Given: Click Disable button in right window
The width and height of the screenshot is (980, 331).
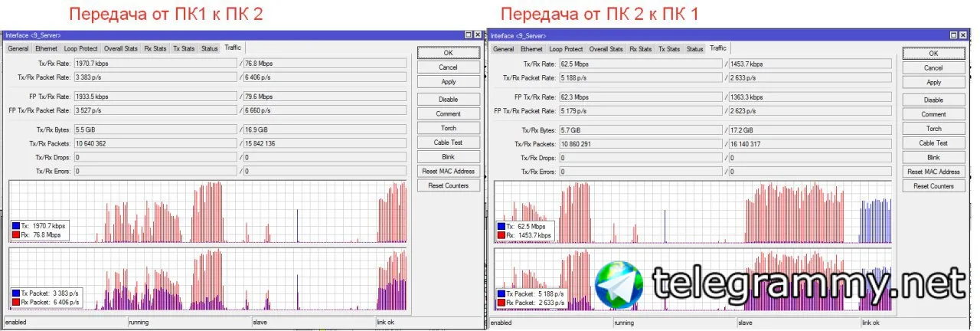Looking at the screenshot, I should 933,100.
